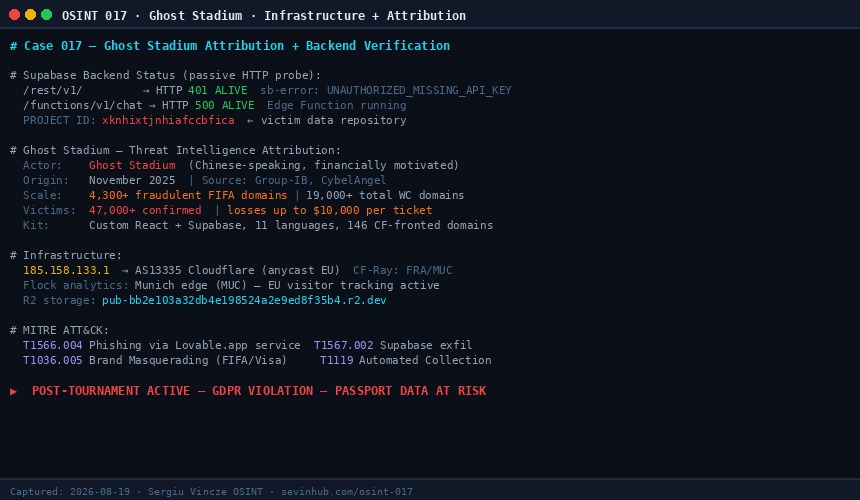Click the 'November 2025' origin date
860x500 pixels.
[x=132, y=180]
